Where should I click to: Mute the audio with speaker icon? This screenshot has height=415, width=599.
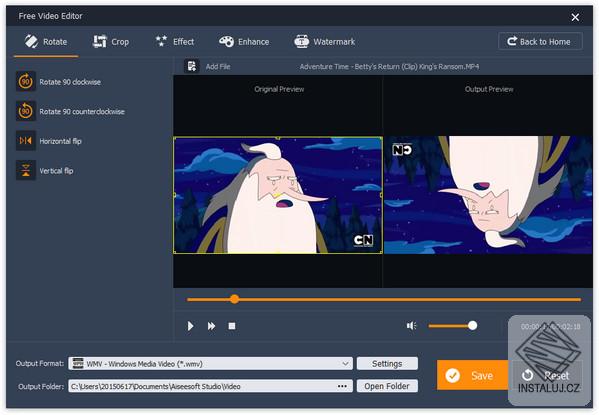point(411,326)
